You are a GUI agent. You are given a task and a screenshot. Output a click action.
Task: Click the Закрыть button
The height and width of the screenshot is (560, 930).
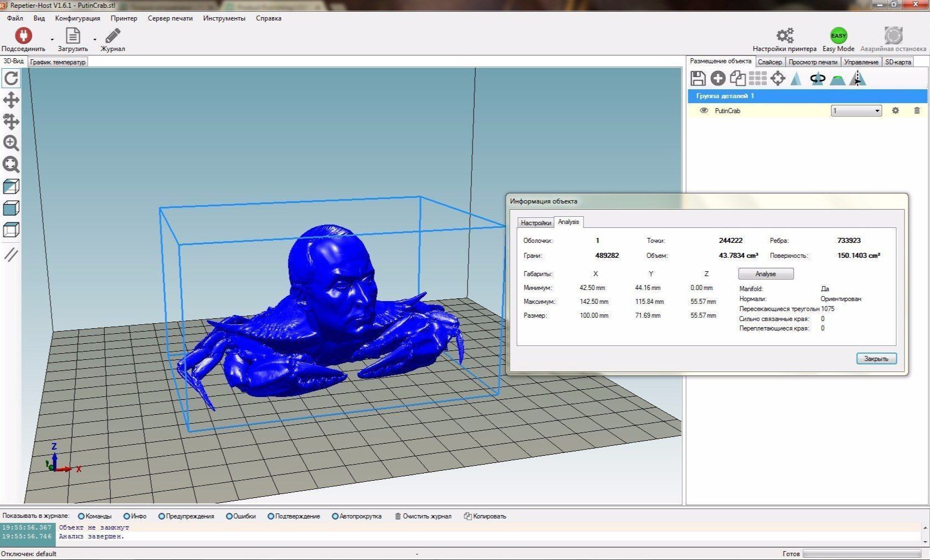(876, 359)
